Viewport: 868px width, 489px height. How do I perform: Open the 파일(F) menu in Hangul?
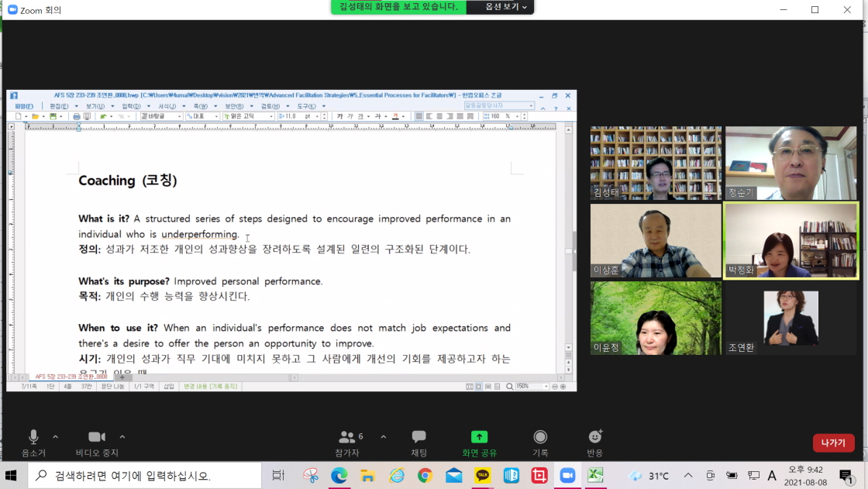click(22, 105)
